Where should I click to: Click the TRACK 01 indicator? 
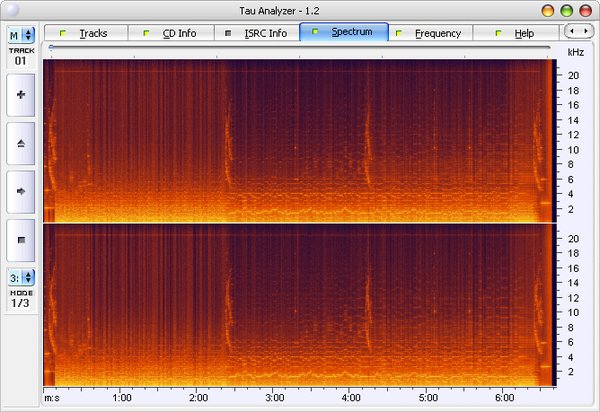(21, 57)
